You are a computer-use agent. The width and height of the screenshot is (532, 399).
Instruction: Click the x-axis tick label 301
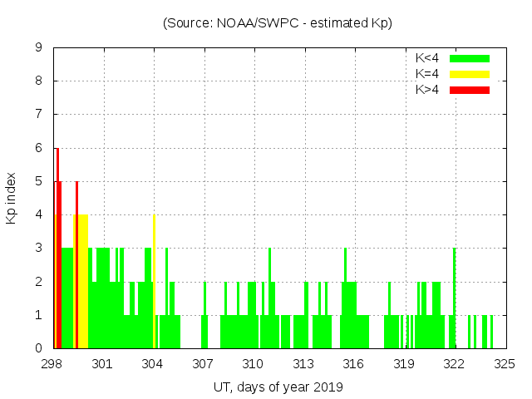[x=102, y=363]
